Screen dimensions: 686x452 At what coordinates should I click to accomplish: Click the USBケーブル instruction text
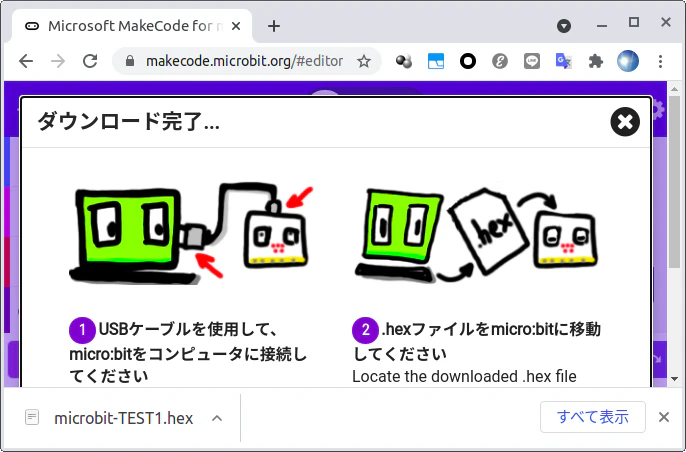(x=188, y=353)
